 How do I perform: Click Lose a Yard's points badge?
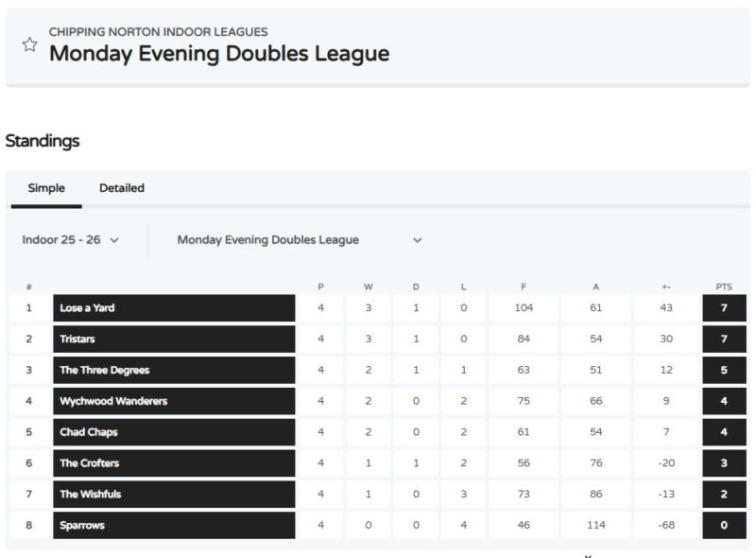click(724, 308)
